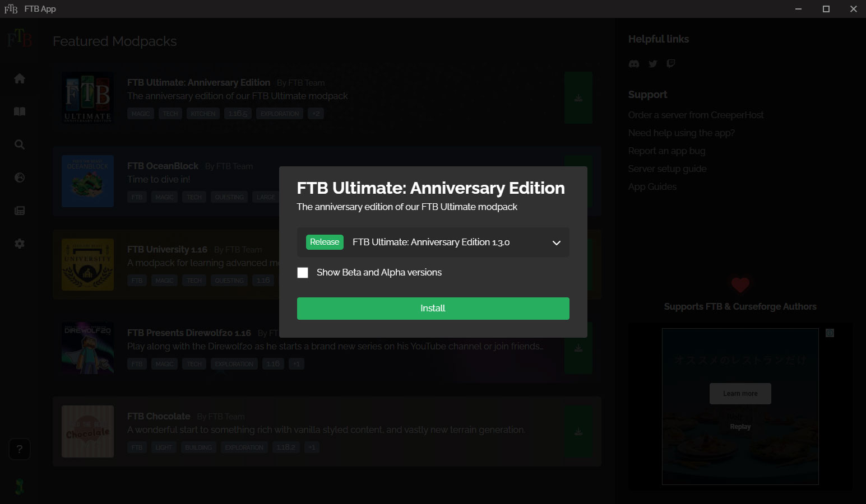Screen dimensions: 866x504
Task: Open the News icon in the sidebar
Action: coord(20,211)
